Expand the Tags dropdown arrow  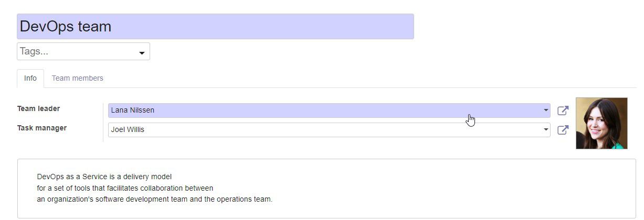142,53
